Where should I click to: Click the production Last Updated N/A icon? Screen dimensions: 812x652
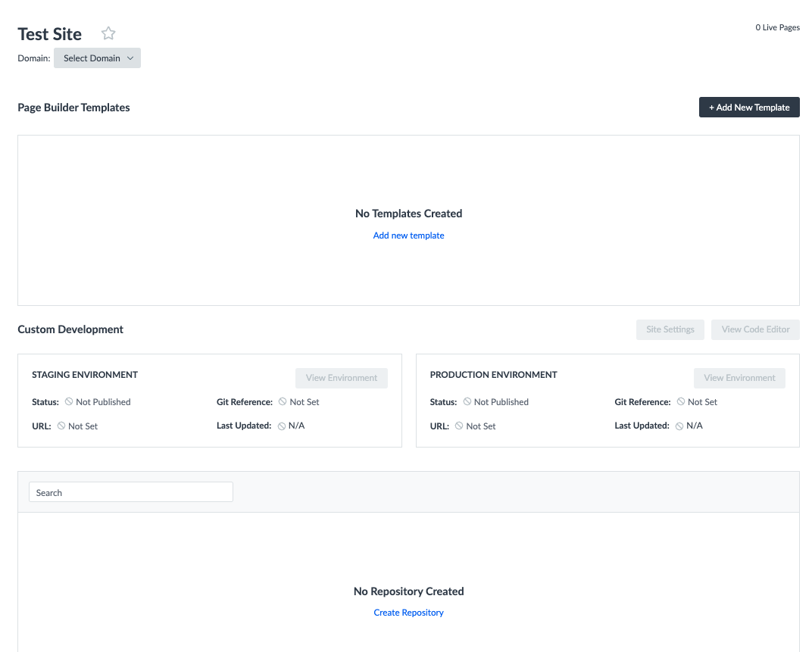(x=679, y=426)
